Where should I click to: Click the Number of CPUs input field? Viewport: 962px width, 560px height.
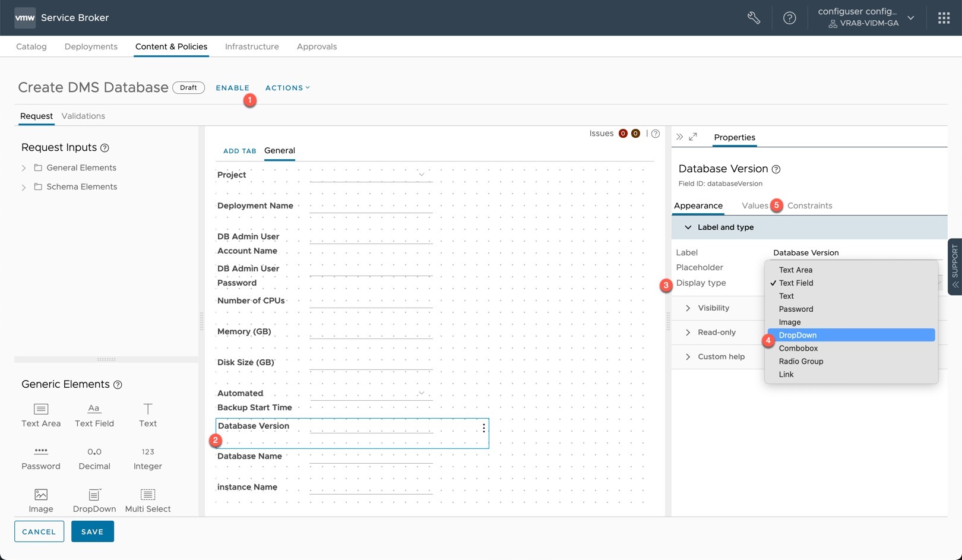[371, 300]
